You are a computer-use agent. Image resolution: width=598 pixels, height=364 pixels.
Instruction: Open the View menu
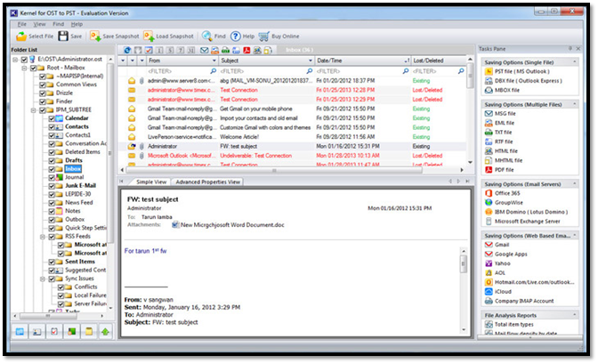tap(39, 24)
